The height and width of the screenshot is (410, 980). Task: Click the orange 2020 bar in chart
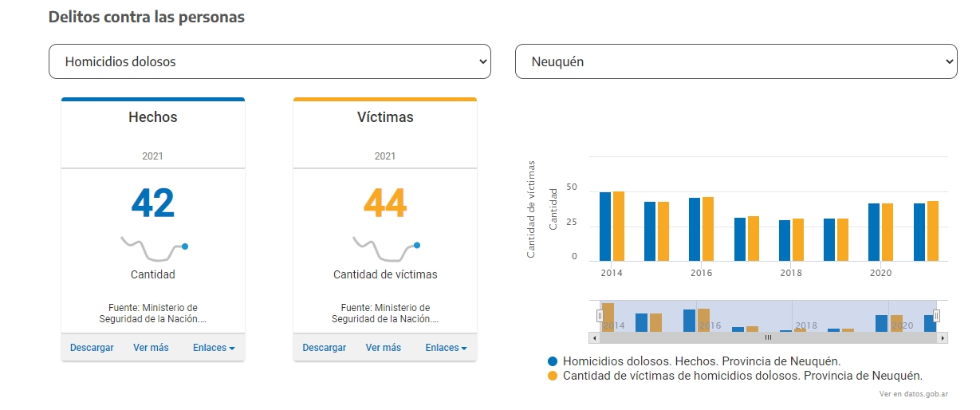coord(888,232)
